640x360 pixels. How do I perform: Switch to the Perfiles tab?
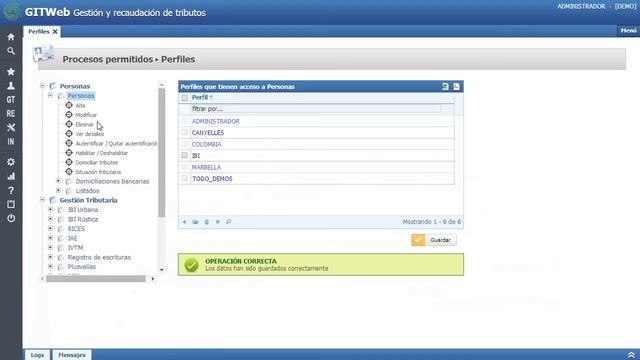coord(38,31)
